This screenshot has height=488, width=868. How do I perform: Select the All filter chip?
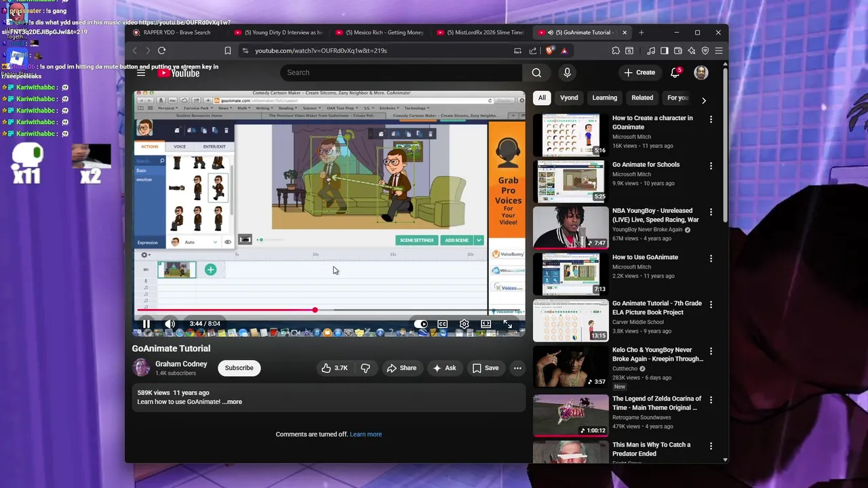coord(542,98)
